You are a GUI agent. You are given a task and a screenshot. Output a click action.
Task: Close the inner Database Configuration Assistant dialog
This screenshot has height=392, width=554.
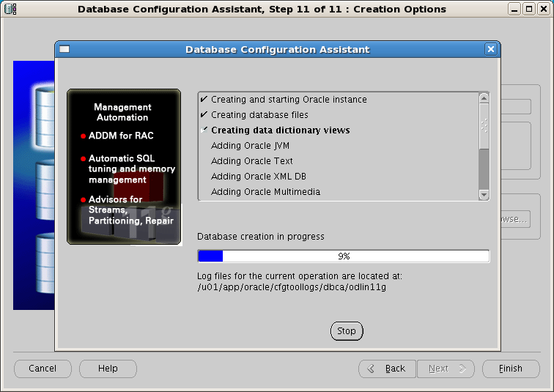(x=491, y=49)
